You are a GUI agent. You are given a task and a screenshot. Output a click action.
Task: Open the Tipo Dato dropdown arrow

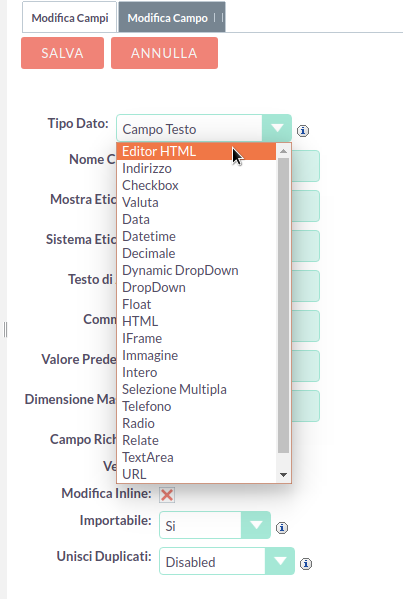277,128
